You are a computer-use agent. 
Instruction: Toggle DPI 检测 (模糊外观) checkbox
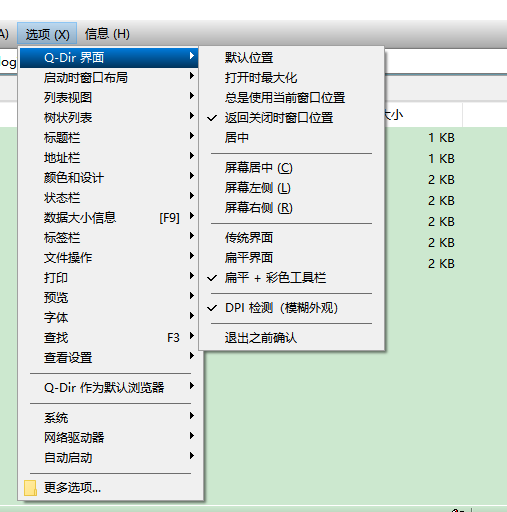tap(292, 308)
